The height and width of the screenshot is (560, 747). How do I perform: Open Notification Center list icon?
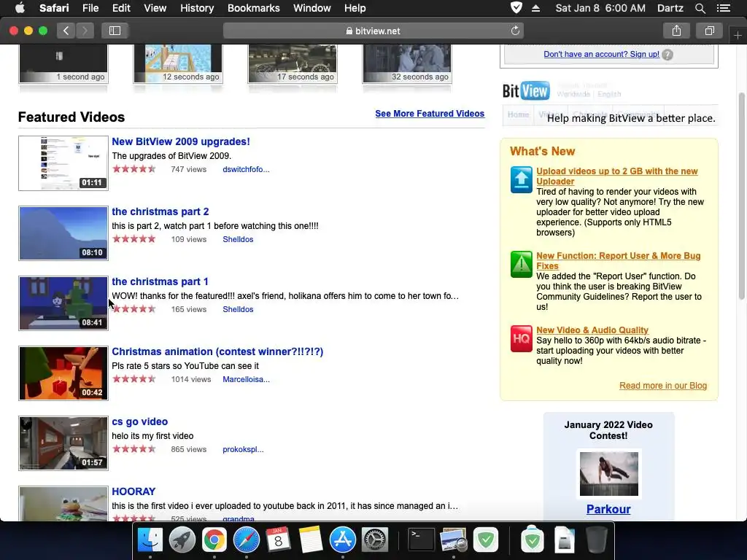(724, 8)
